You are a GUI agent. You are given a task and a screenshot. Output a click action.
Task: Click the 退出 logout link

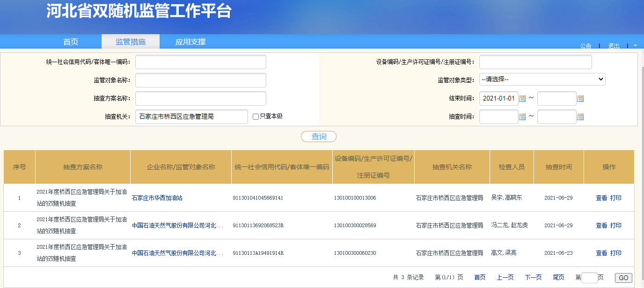(614, 46)
